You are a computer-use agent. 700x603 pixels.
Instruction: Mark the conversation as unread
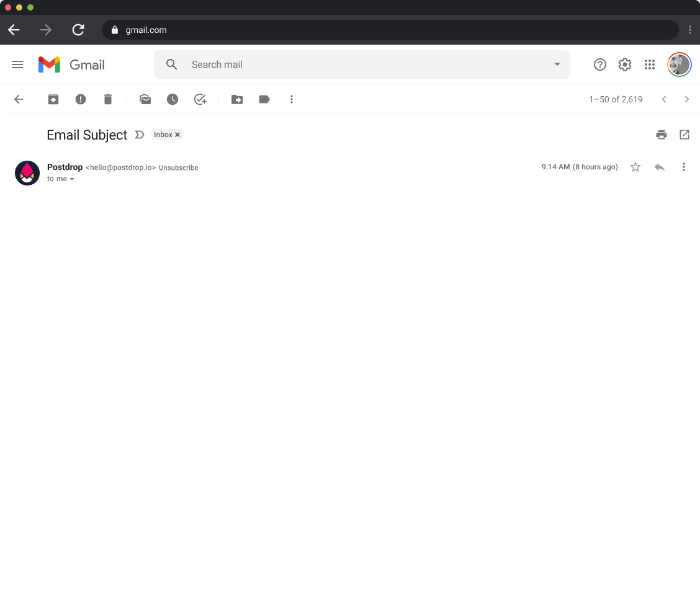pos(145,99)
